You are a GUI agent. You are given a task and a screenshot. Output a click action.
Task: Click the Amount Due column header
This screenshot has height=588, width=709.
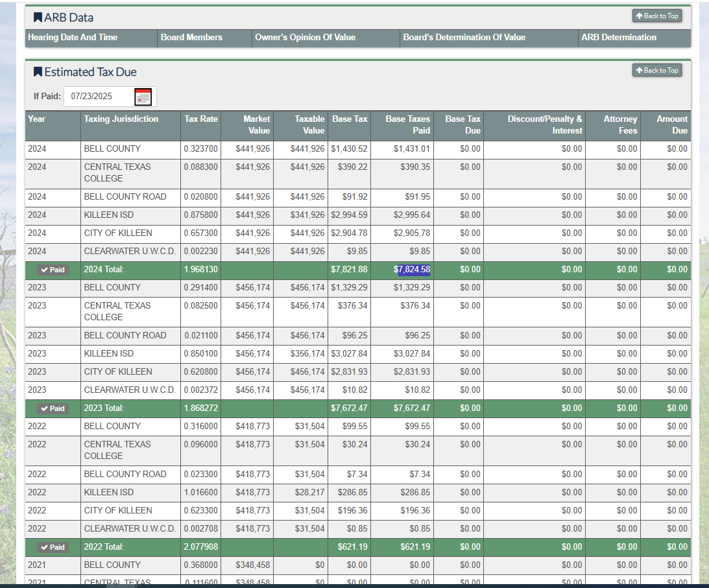pos(671,124)
